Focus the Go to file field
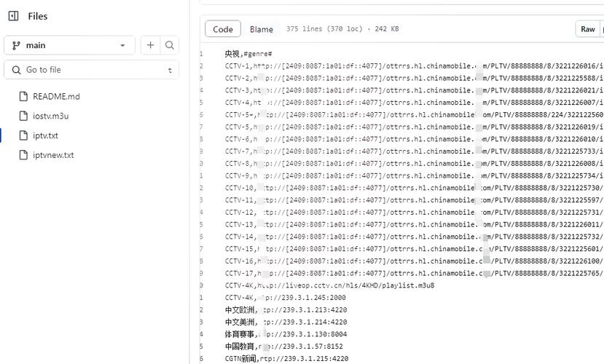604x364 pixels. tap(91, 70)
